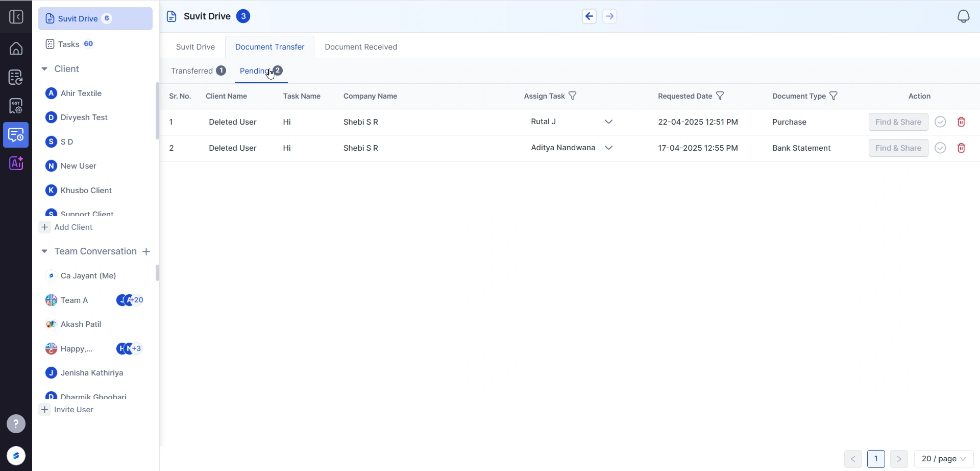Go to next page in pagination
This screenshot has width=980, height=471.
coord(899,459)
